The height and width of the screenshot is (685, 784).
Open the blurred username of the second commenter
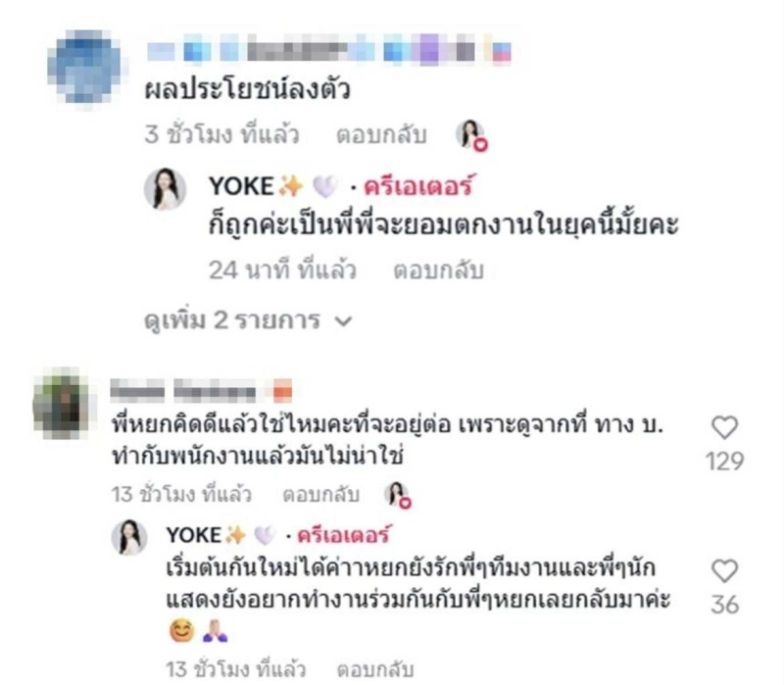[x=201, y=390]
